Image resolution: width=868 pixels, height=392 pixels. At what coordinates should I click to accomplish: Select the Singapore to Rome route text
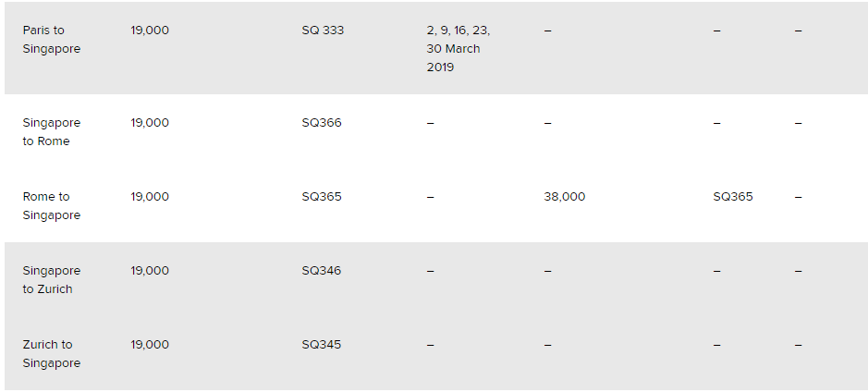point(51,132)
